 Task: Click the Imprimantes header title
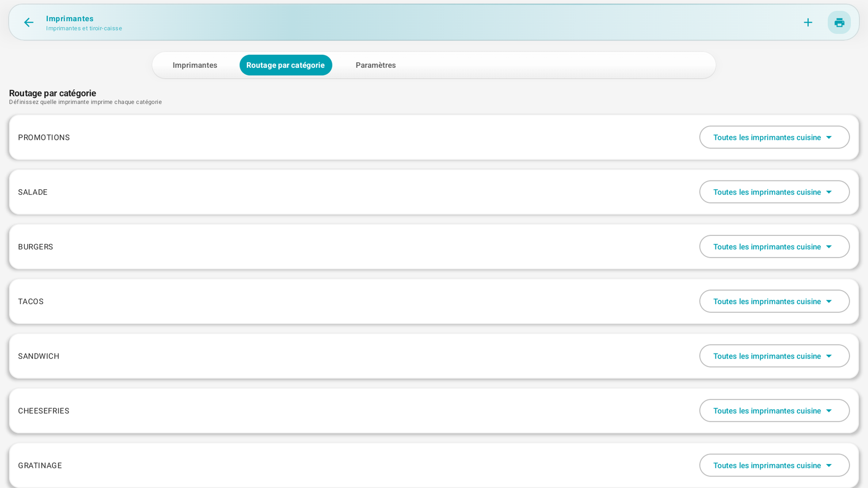(x=69, y=18)
